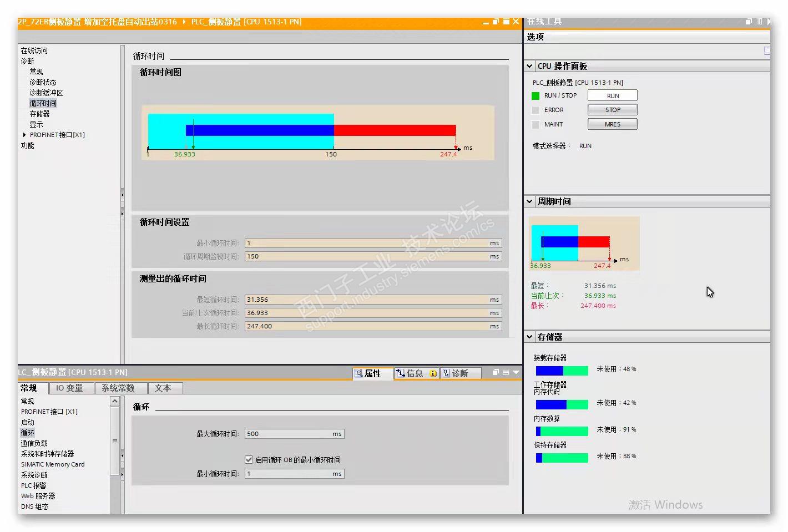The width and height of the screenshot is (788, 532).
Task: Switch to the 属性 inspector tab
Action: [373, 373]
